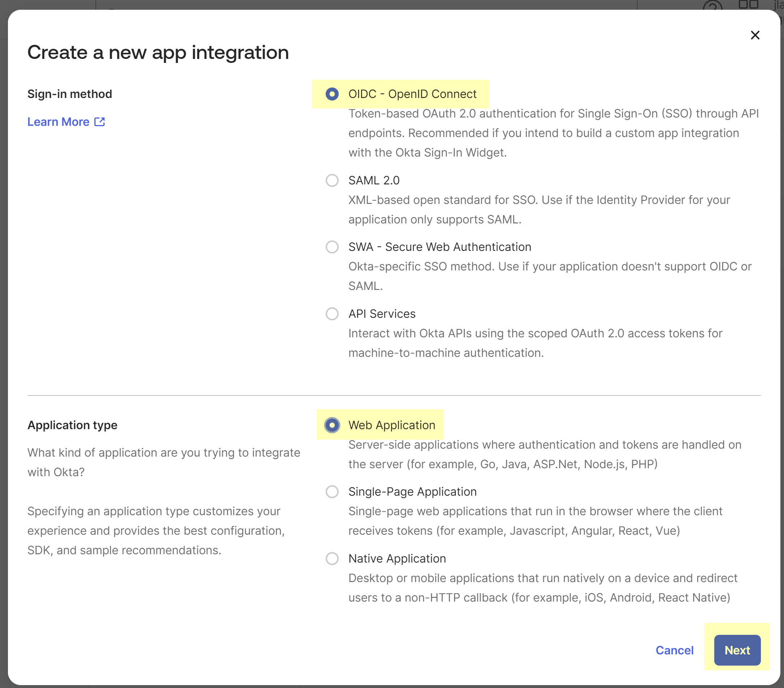Pick the Native Application radio button

(332, 558)
